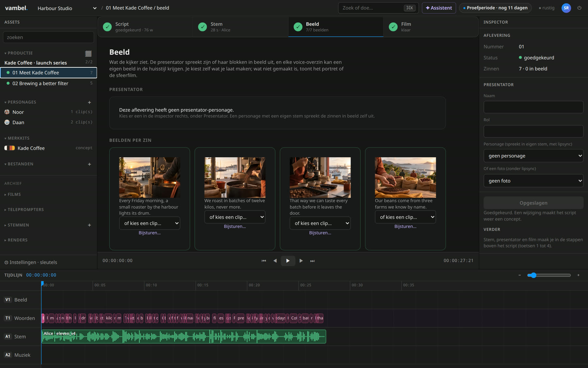Viewport: 588px width, 368px height.
Task: Zoom out the timeline with minus
Action: [x=519, y=275]
